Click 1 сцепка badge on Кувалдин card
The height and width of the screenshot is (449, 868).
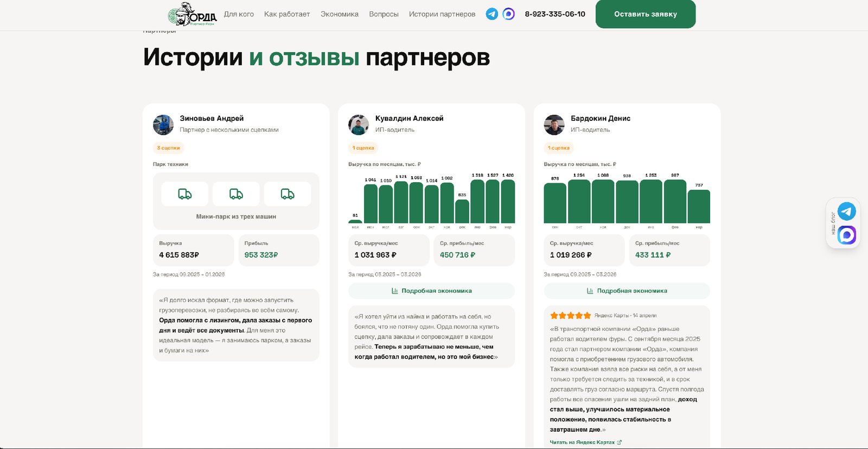pyautogui.click(x=363, y=147)
